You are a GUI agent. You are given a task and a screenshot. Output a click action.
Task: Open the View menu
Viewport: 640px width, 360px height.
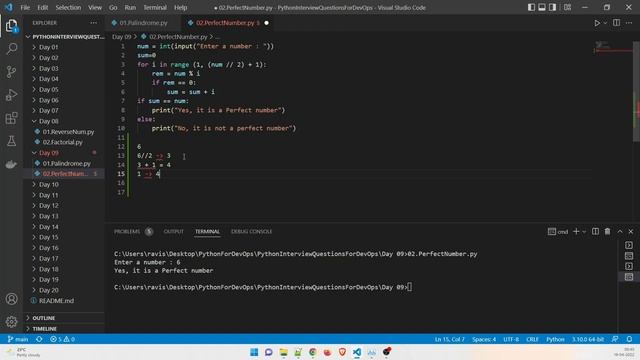click(95, 7)
